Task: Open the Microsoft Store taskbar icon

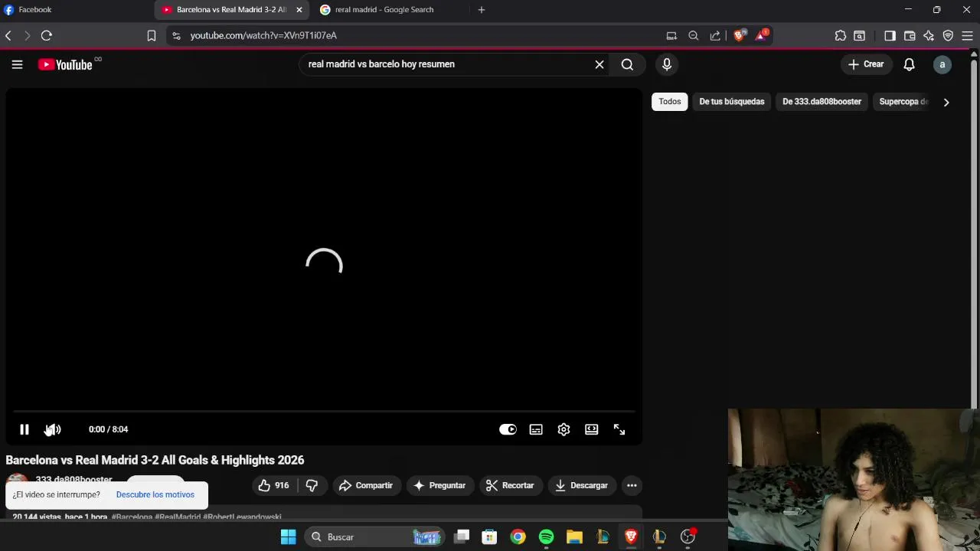Action: (489, 537)
